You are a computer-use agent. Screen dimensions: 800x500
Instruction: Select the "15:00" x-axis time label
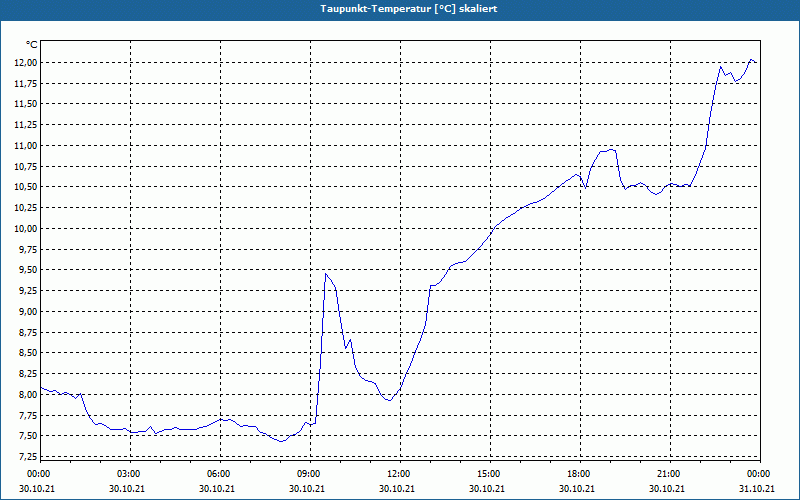click(490, 474)
